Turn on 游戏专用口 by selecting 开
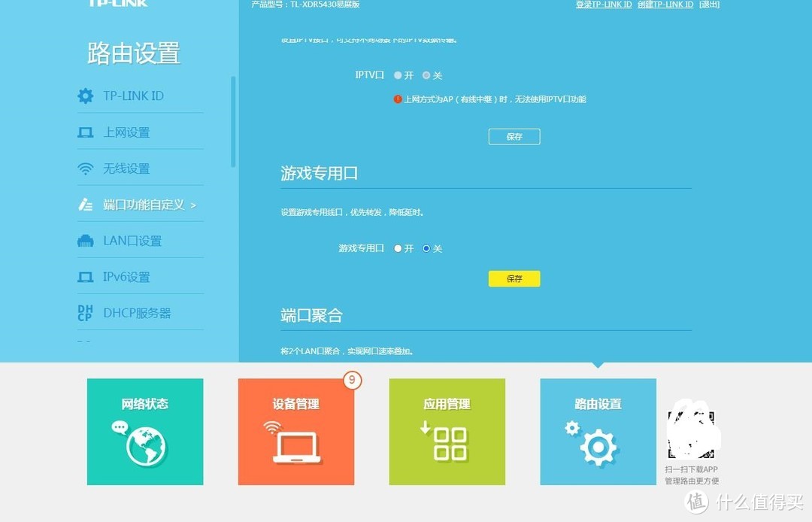812x522 pixels. click(398, 248)
